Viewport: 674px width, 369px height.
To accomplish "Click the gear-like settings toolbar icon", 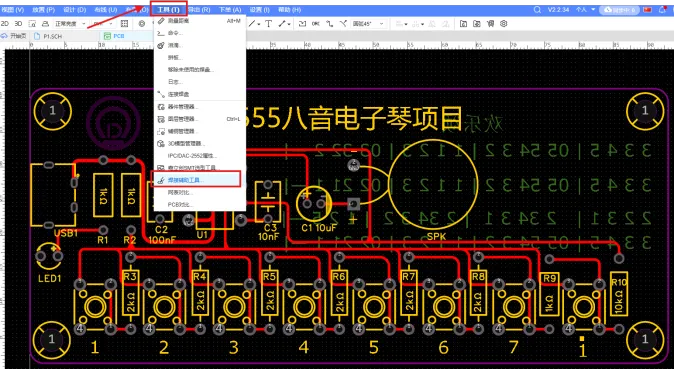I will [x=504, y=24].
